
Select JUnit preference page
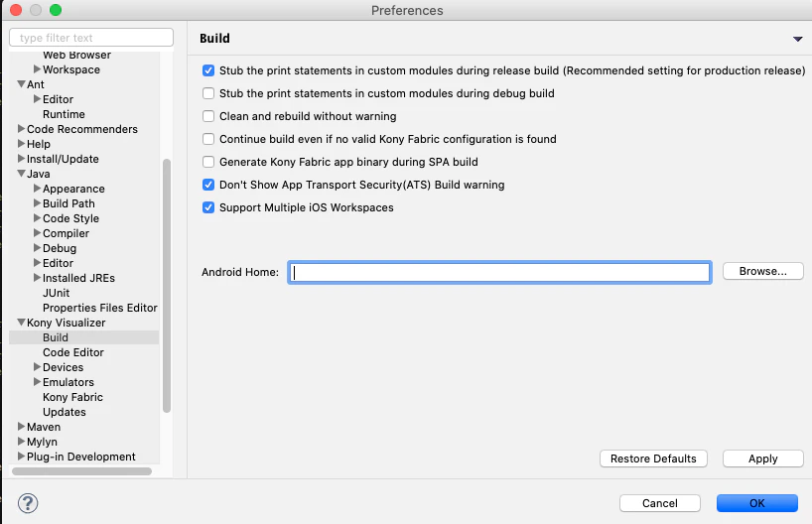(56, 293)
